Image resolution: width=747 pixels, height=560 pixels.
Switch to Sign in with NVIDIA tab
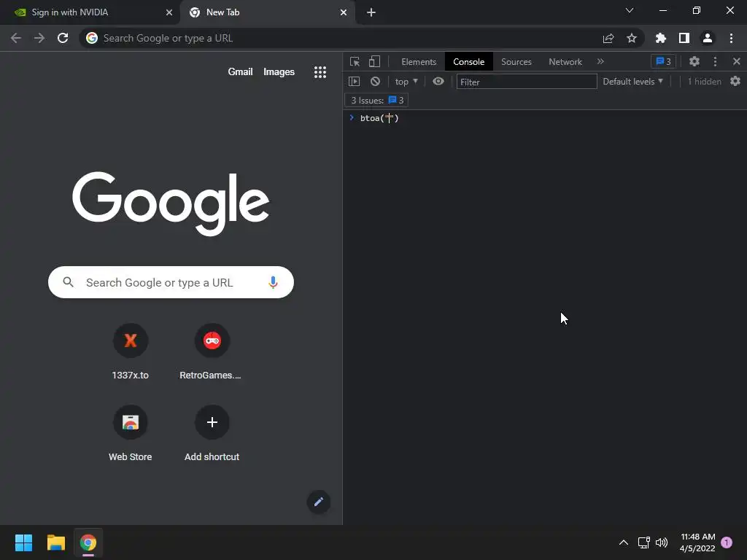click(x=89, y=12)
